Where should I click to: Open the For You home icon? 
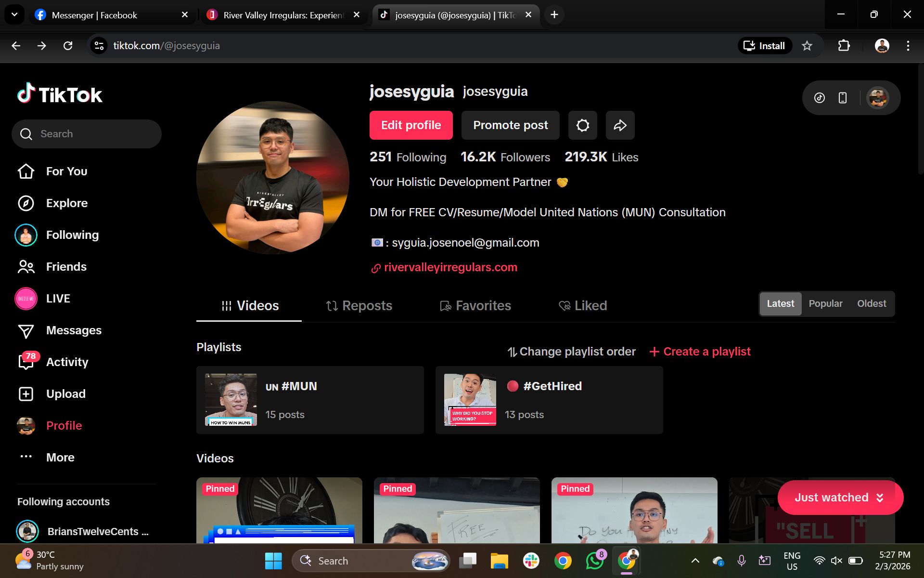(x=26, y=171)
